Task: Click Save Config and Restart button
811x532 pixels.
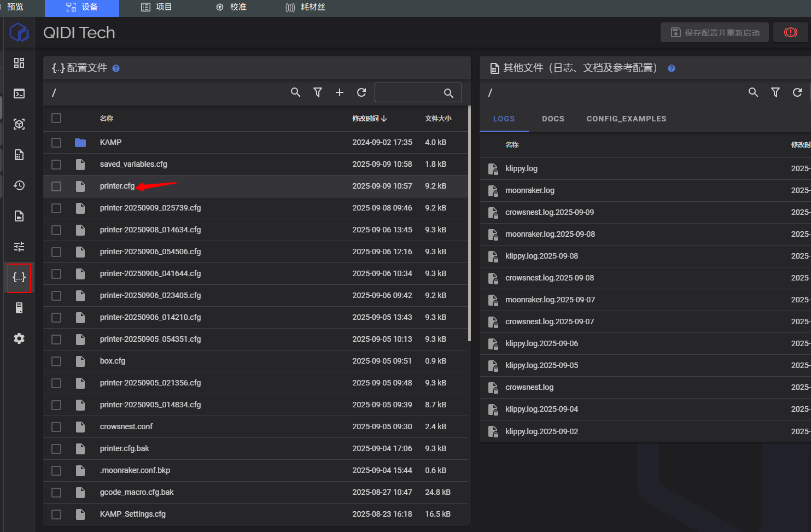Action: pyautogui.click(x=714, y=33)
